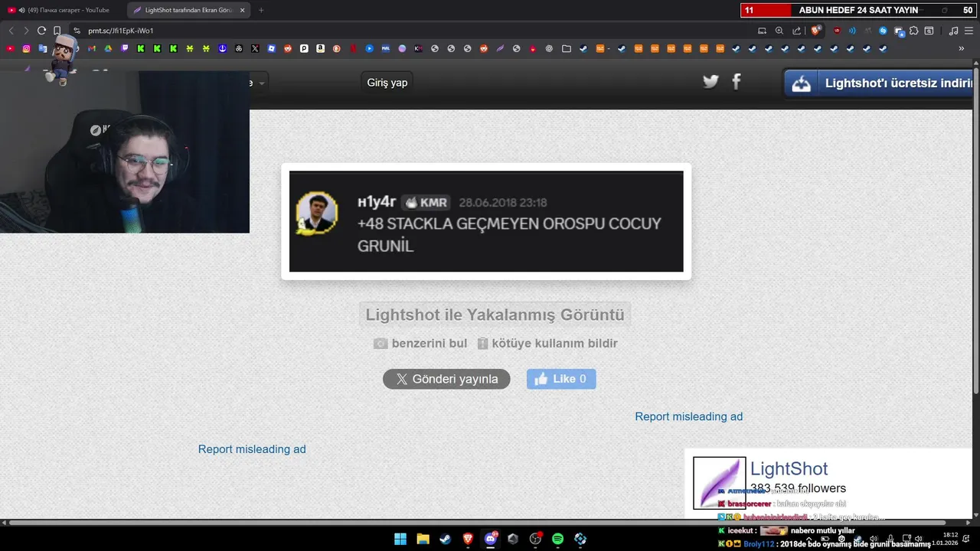Open the Google Drive bookmark
Image resolution: width=980 pixels, height=551 pixels.
click(x=108, y=48)
